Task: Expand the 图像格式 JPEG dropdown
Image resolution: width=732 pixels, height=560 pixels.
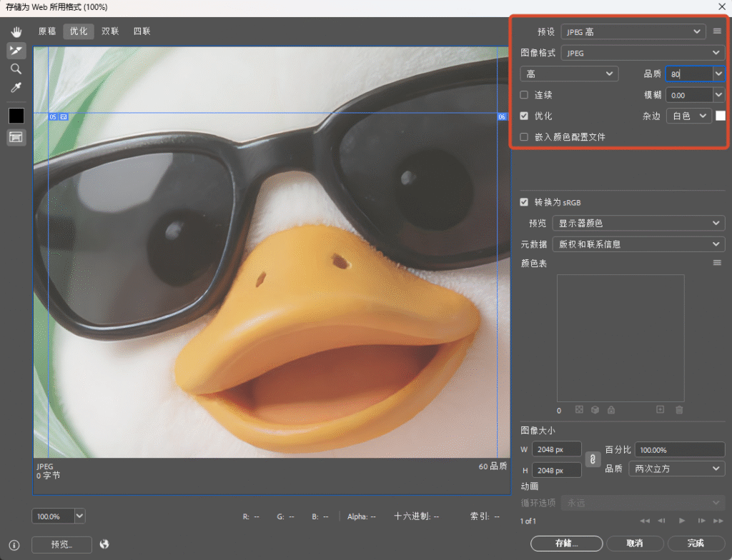Action: (x=643, y=53)
